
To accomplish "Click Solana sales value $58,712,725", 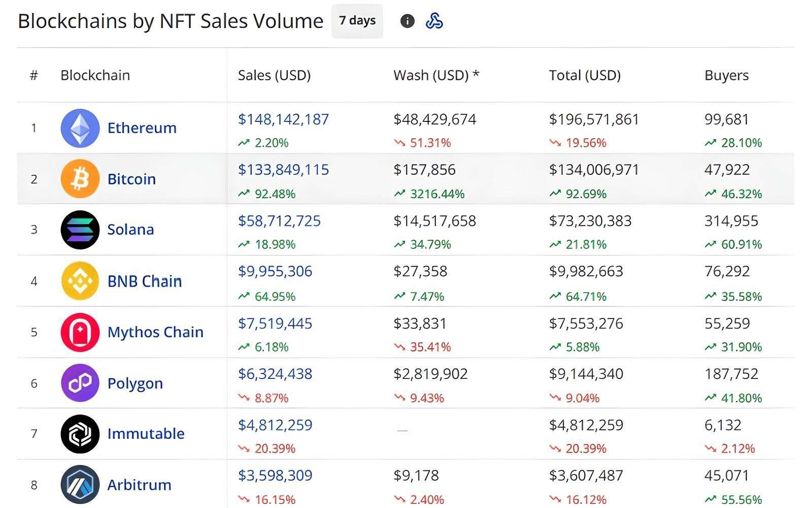I will (x=280, y=221).
